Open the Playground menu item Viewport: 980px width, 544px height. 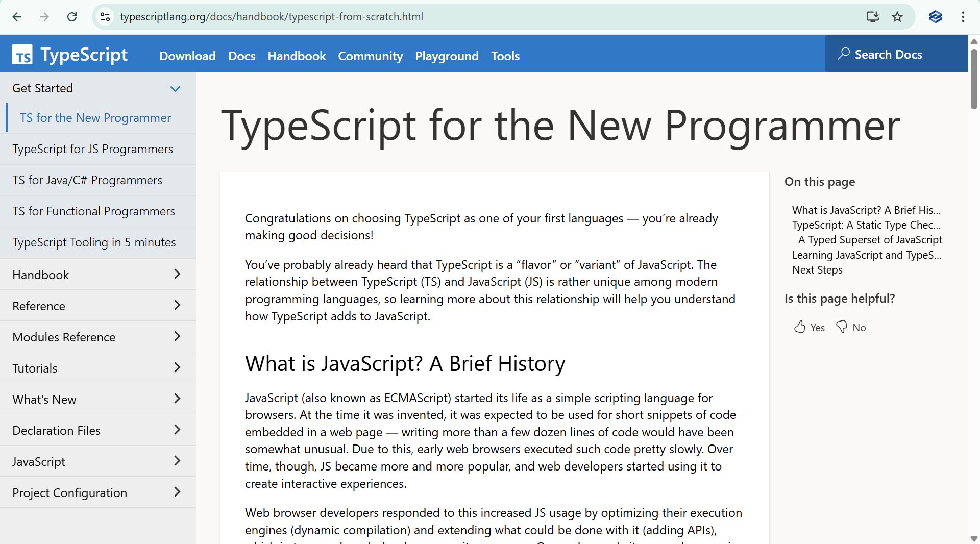click(447, 56)
